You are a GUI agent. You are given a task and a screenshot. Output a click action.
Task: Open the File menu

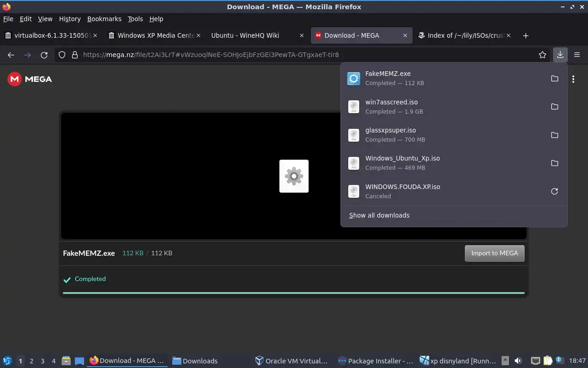[x=8, y=19]
